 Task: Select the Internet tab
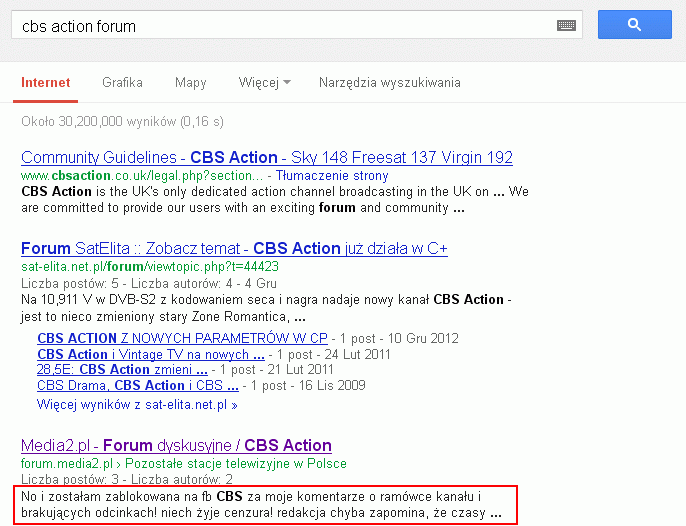pyautogui.click(x=46, y=83)
